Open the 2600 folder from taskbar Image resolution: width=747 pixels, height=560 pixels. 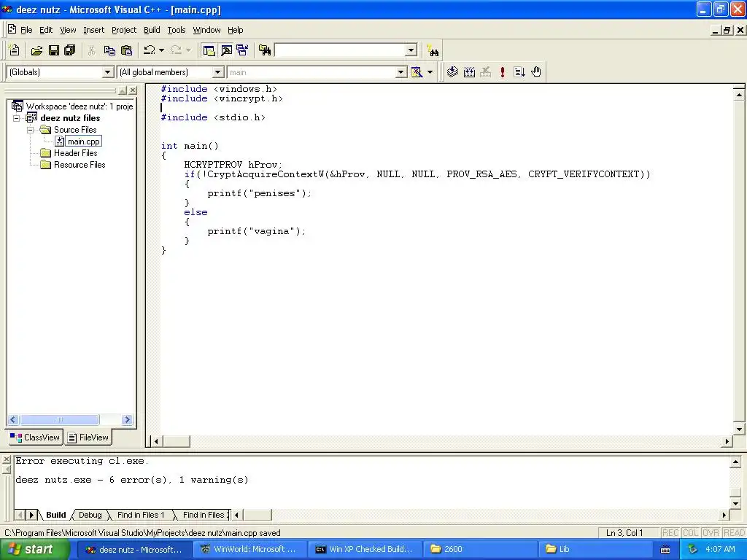(480, 549)
